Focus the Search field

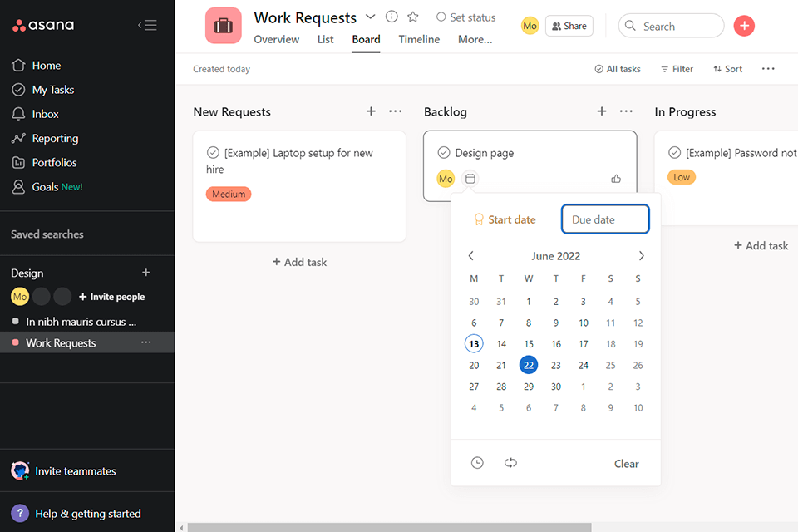671,26
